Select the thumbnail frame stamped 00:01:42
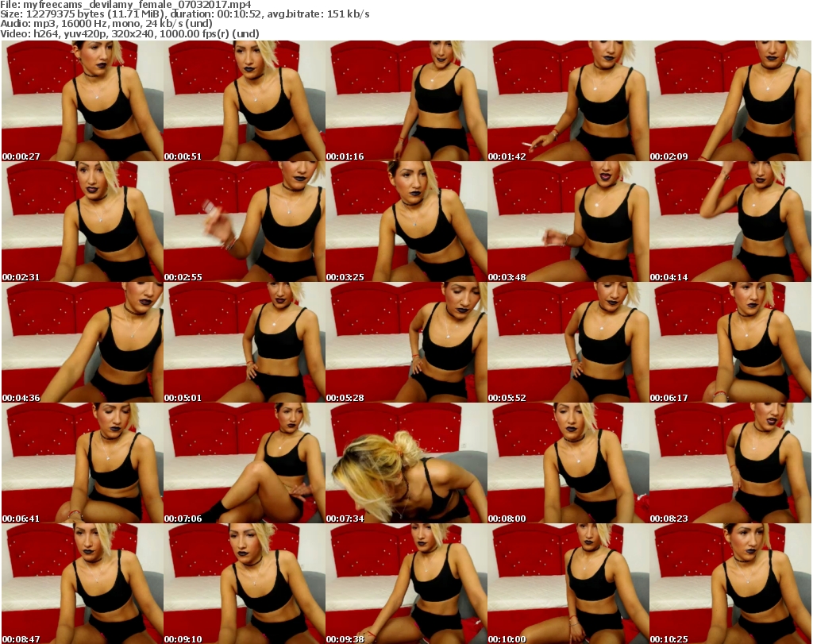813x644 pixels. (568, 101)
